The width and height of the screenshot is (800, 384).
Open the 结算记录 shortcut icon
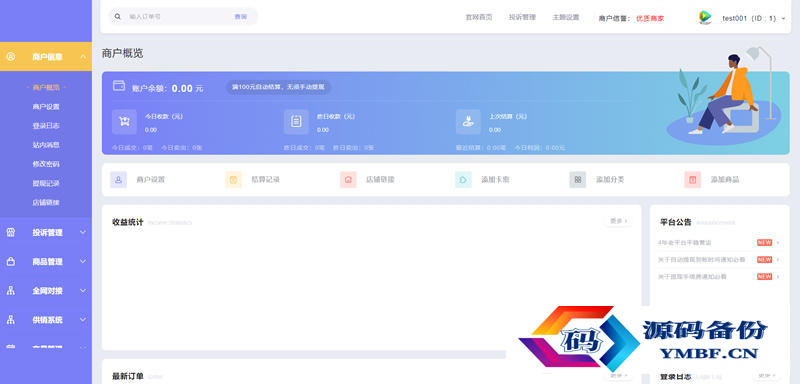point(233,180)
